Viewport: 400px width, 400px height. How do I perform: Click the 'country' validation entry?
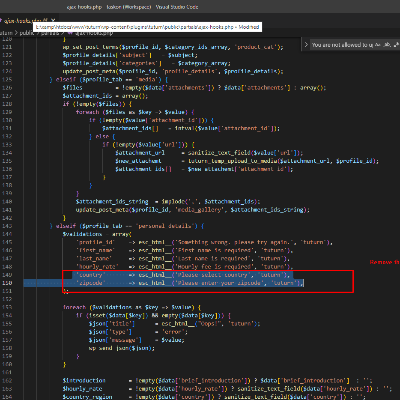tap(183, 275)
